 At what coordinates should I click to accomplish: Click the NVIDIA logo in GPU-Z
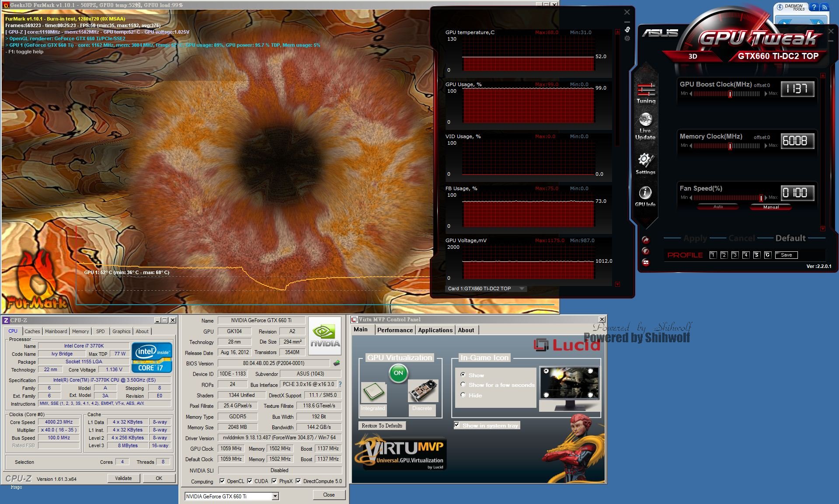tap(324, 336)
